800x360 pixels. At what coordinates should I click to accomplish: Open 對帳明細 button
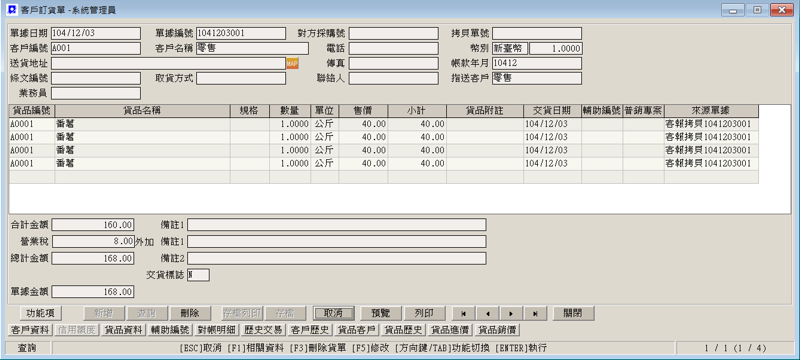(217, 330)
